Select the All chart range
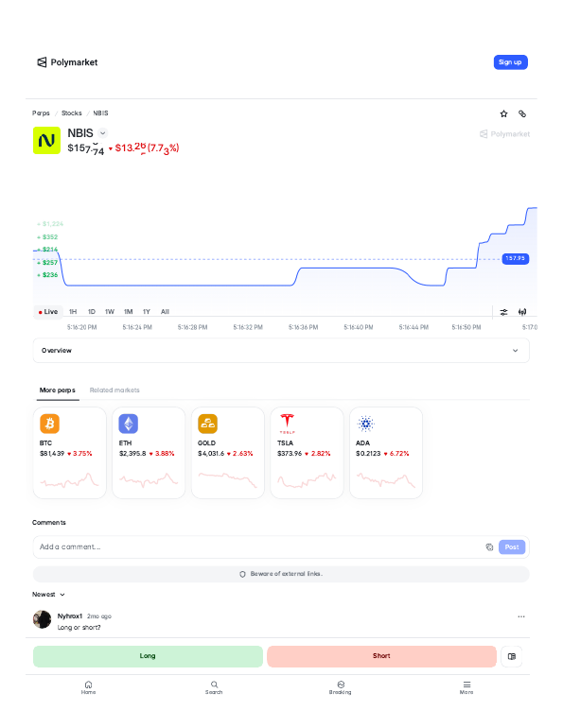563x728 pixels. [165, 312]
